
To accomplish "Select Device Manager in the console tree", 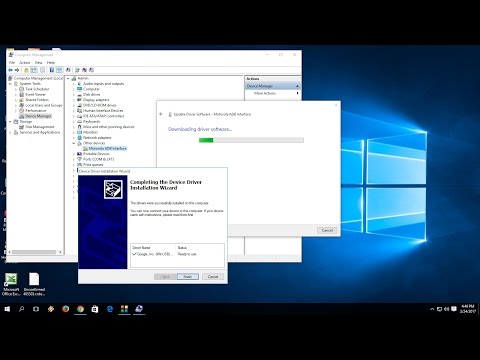I will (38, 116).
